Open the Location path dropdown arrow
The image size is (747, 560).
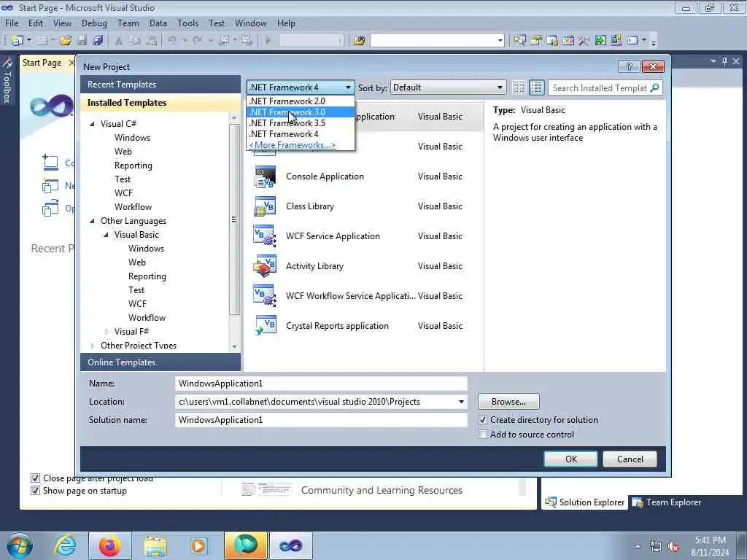pyautogui.click(x=461, y=402)
